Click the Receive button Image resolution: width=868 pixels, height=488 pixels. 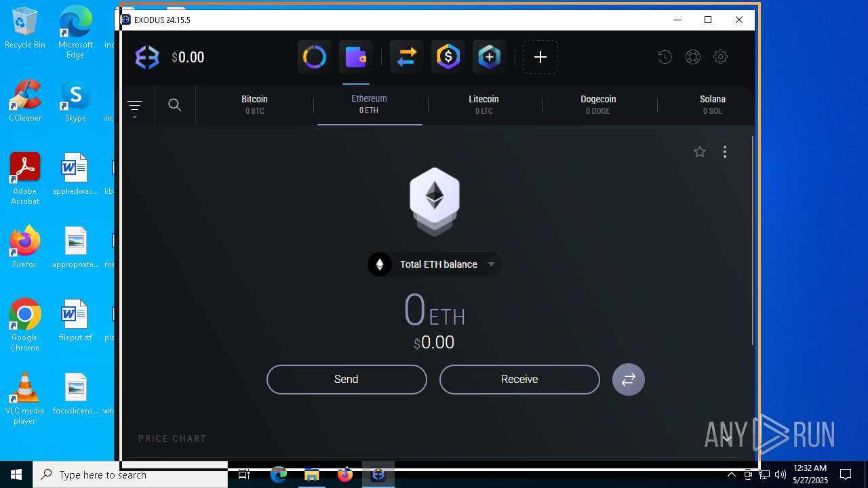click(519, 380)
